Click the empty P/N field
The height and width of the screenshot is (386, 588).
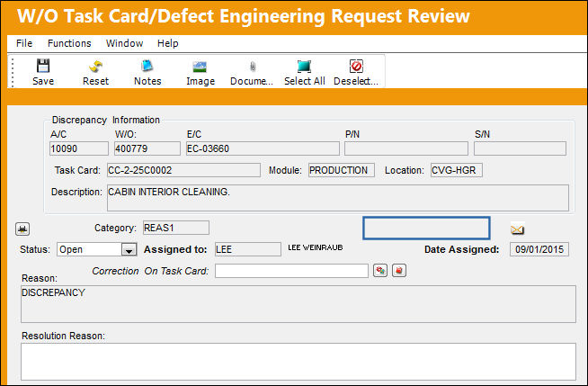click(406, 148)
